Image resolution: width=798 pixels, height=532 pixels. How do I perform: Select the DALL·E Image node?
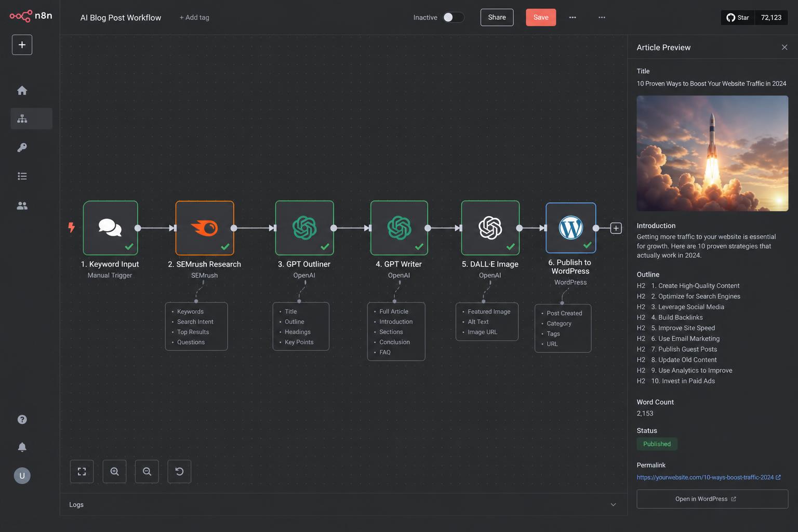490,228
